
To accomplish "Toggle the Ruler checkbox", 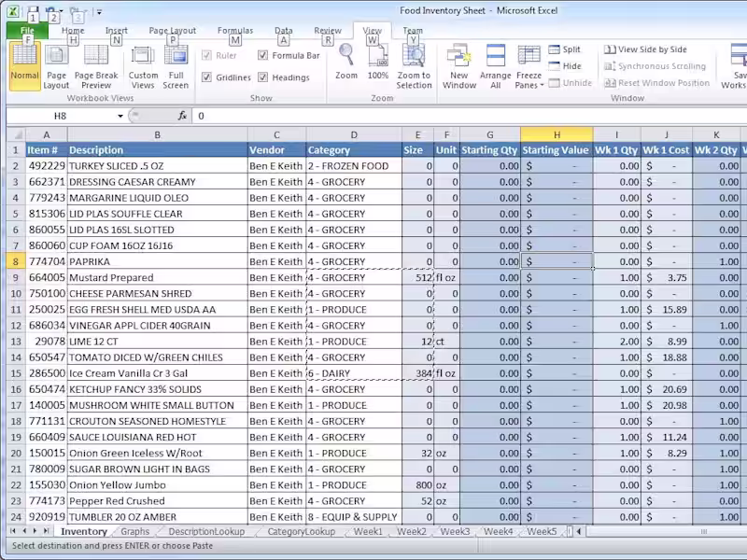I will (206, 56).
